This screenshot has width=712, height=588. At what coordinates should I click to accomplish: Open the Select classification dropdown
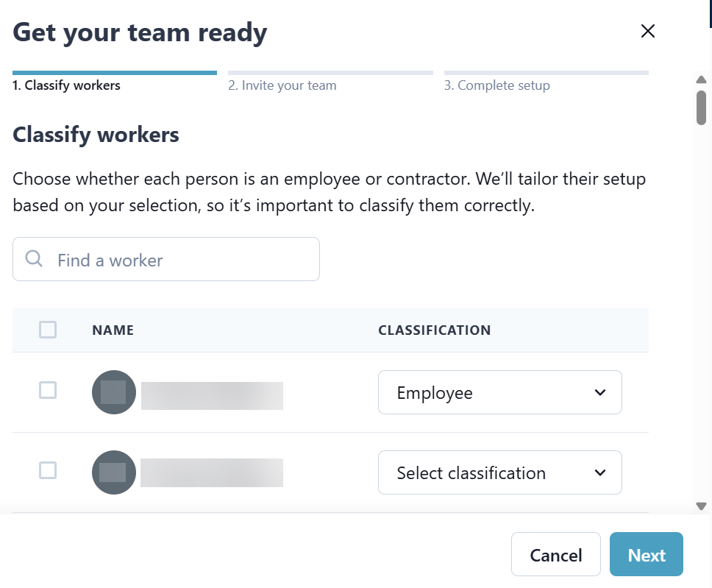tap(499, 472)
